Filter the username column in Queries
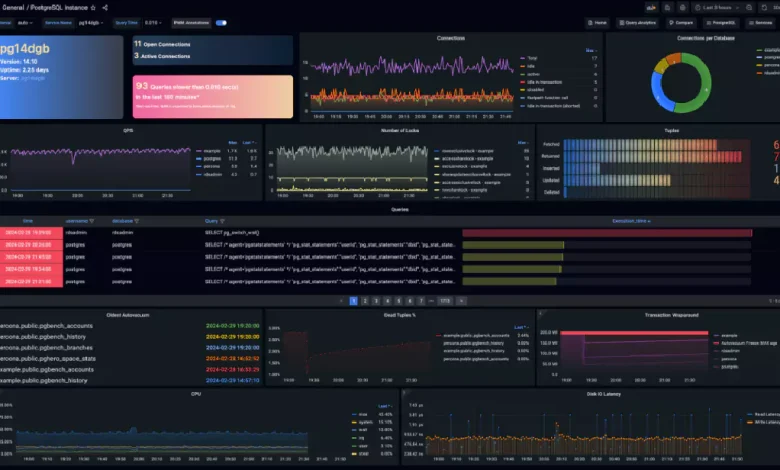This screenshot has height=470, width=780. pos(92,221)
